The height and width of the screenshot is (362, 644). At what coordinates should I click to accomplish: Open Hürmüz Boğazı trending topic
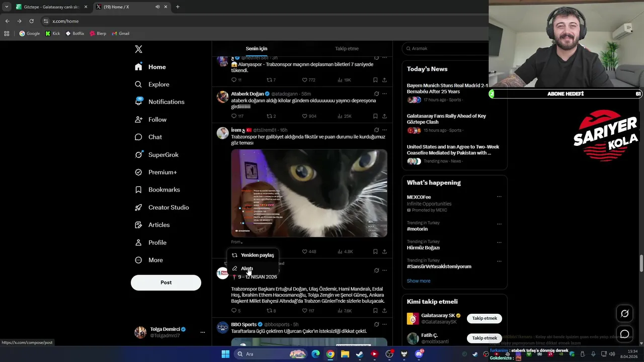[423, 248]
